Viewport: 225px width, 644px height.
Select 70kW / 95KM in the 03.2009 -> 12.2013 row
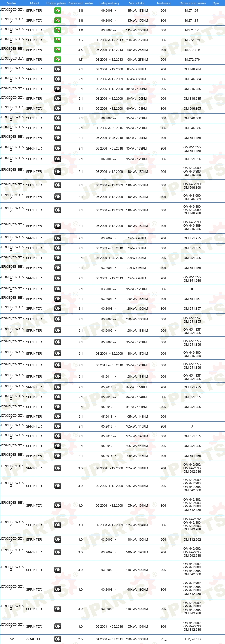137,278
